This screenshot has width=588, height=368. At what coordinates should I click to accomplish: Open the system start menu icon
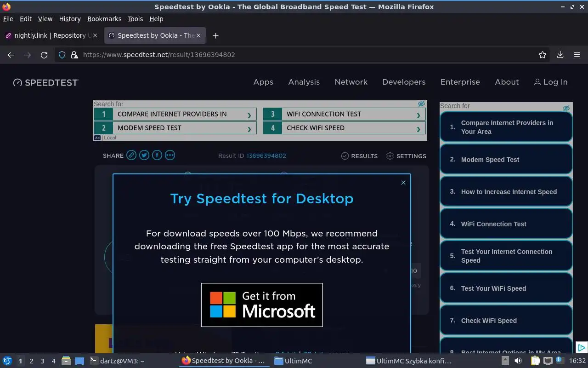point(7,361)
